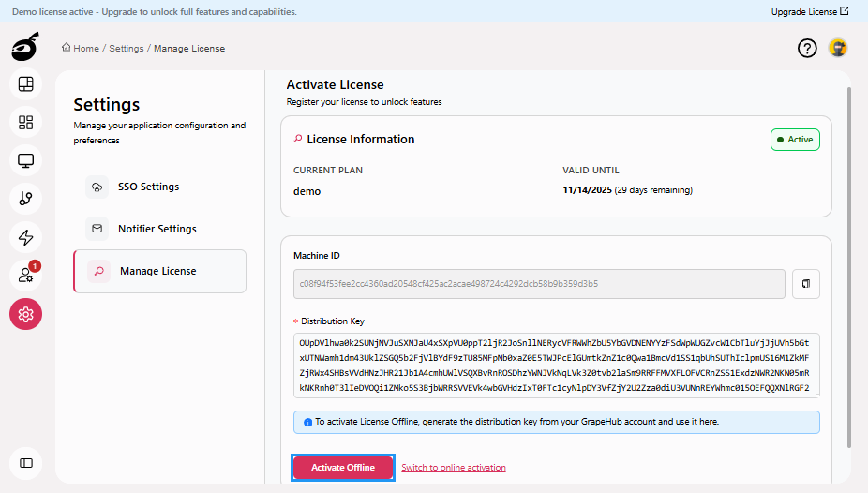Image resolution: width=868 pixels, height=493 pixels.
Task: Click the settings gear icon in sidebar
Action: click(26, 314)
